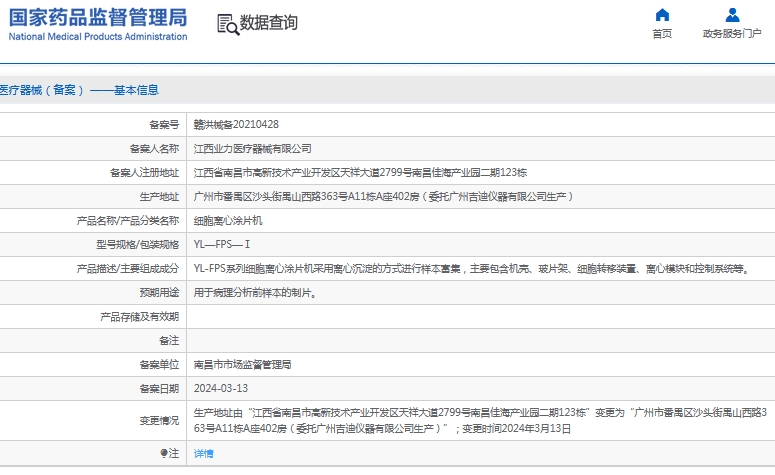This screenshot has height=475, width=775.
Task: Select the 变更情况 value text
Action: (x=480, y=421)
